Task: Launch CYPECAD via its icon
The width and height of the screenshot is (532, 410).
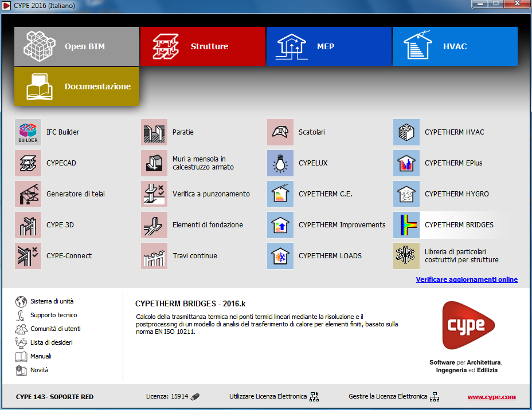Action: [x=28, y=163]
